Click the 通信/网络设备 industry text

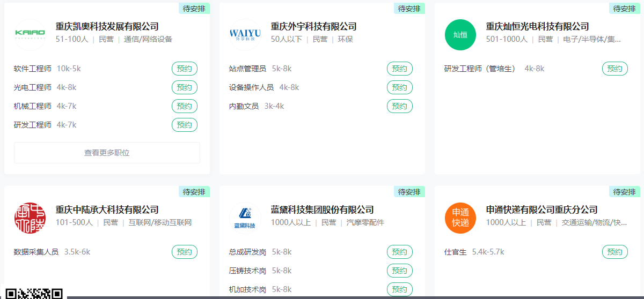point(148,39)
